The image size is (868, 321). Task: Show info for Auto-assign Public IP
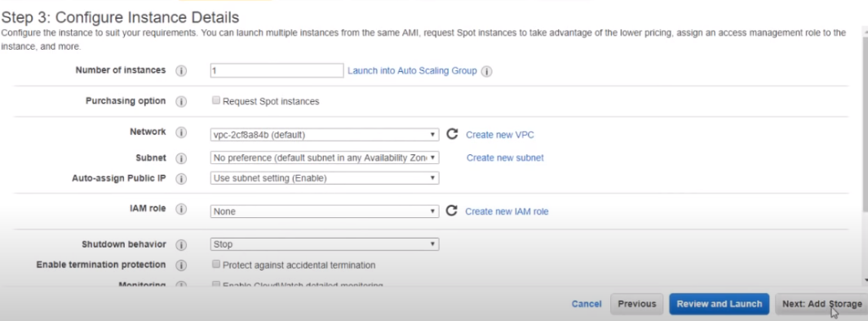coord(181,179)
